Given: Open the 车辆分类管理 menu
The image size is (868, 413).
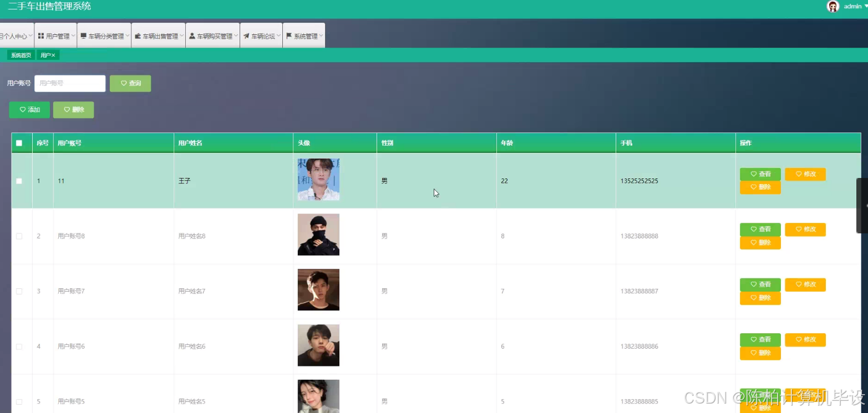Looking at the screenshot, I should coord(104,36).
